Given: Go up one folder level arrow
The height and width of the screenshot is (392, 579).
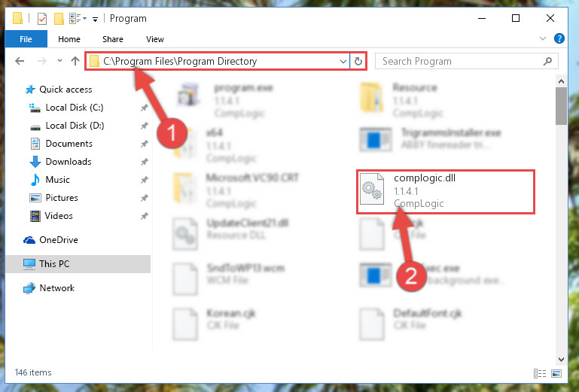Looking at the screenshot, I should pyautogui.click(x=75, y=61).
